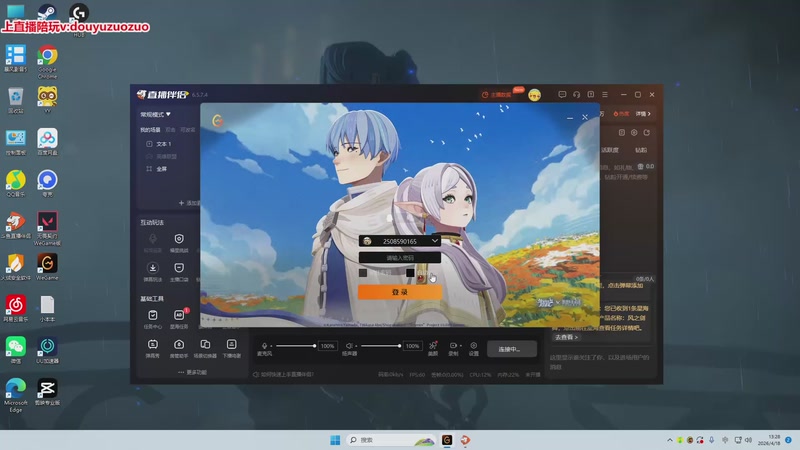The width and height of the screenshot is (800, 450).
Task: Click the middle gear icon in right panel toolbar
Action: [634, 133]
